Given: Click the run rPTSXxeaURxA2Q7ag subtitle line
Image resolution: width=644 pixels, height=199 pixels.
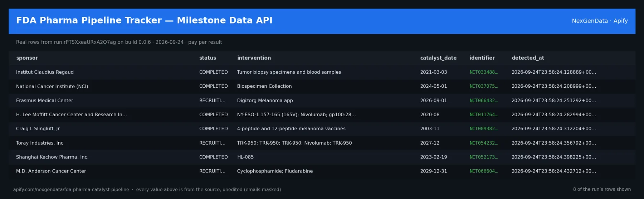Looking at the screenshot, I should [x=119, y=42].
